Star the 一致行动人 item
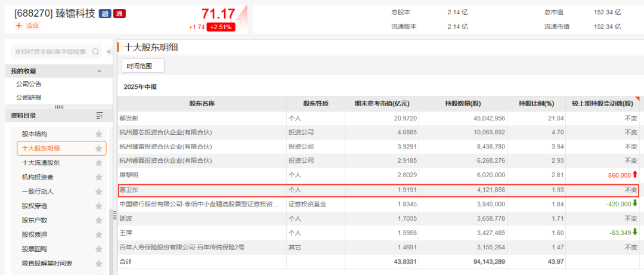Image resolution: width=644 pixels, height=275 pixels. pos(98,191)
